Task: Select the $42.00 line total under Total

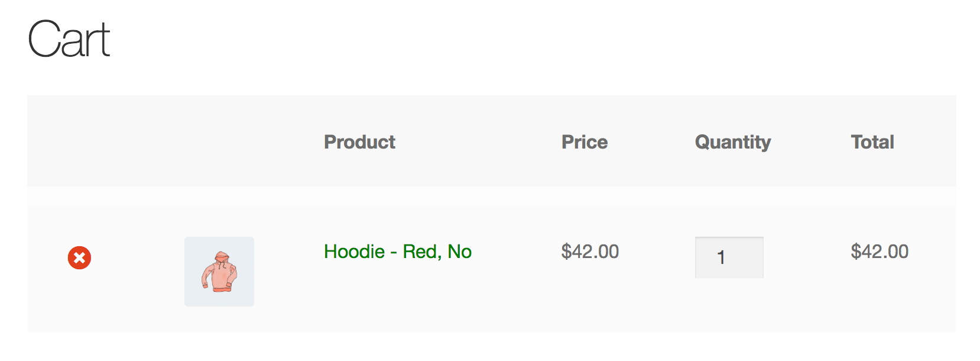Action: tap(880, 252)
